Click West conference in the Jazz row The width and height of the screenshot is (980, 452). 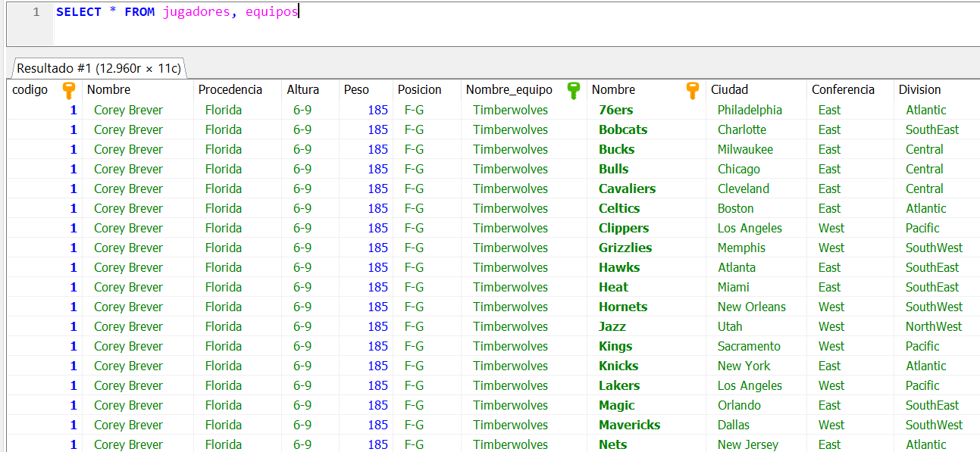point(831,326)
